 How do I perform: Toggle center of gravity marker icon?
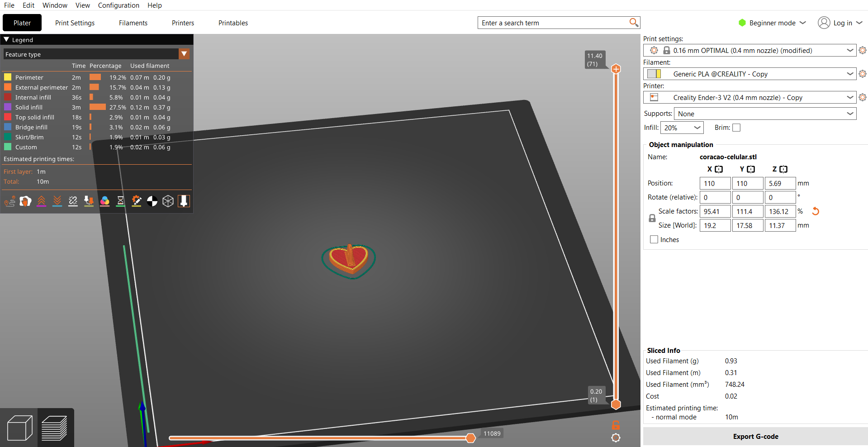[x=152, y=201]
